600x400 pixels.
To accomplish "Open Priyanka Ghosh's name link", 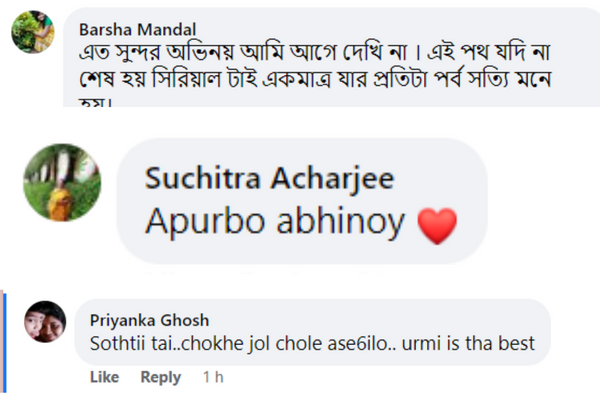I will tap(149, 320).
